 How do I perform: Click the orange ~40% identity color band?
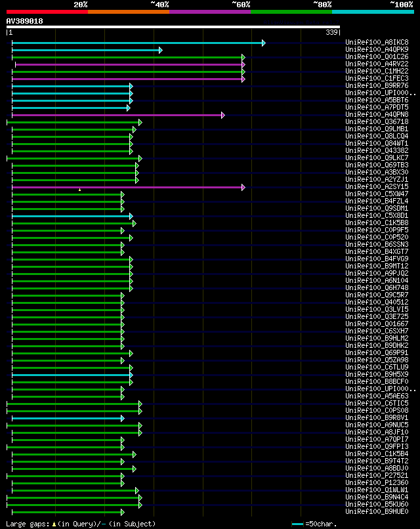click(129, 12)
